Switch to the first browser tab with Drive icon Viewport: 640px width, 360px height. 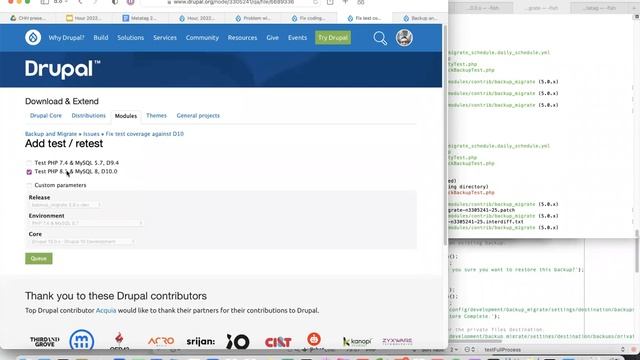[28, 18]
